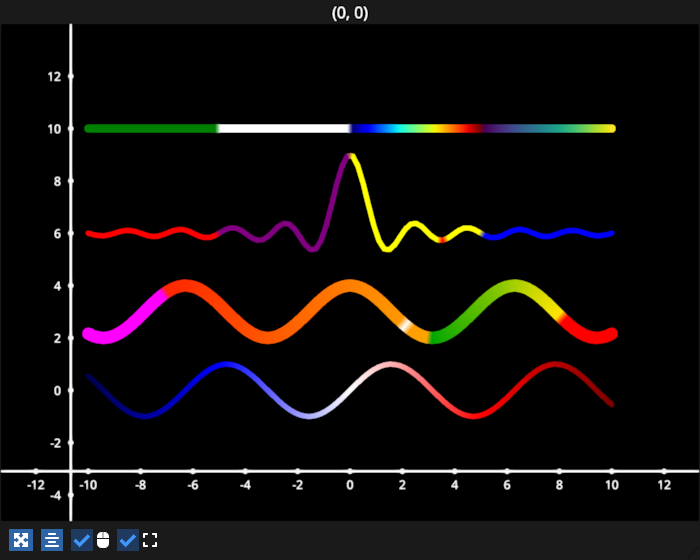The width and height of the screenshot is (700, 560).
Task: Click the x-axis tick label 6
Action: [x=507, y=485]
